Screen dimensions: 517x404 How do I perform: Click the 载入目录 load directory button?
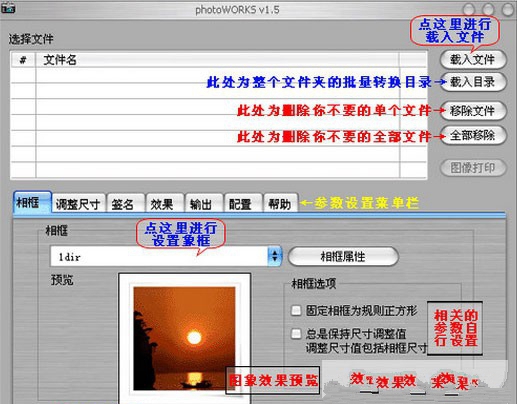coord(473,82)
